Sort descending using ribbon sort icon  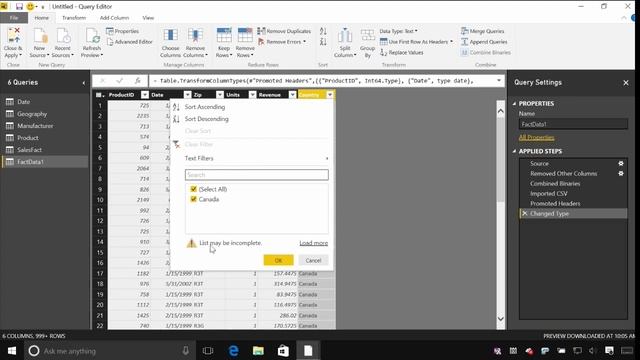pyautogui.click(x=323, y=42)
